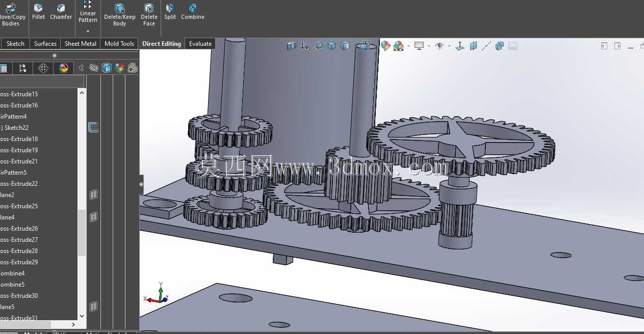
Task: Open the Apply Scene dropdown arrow
Action: [x=408, y=46]
